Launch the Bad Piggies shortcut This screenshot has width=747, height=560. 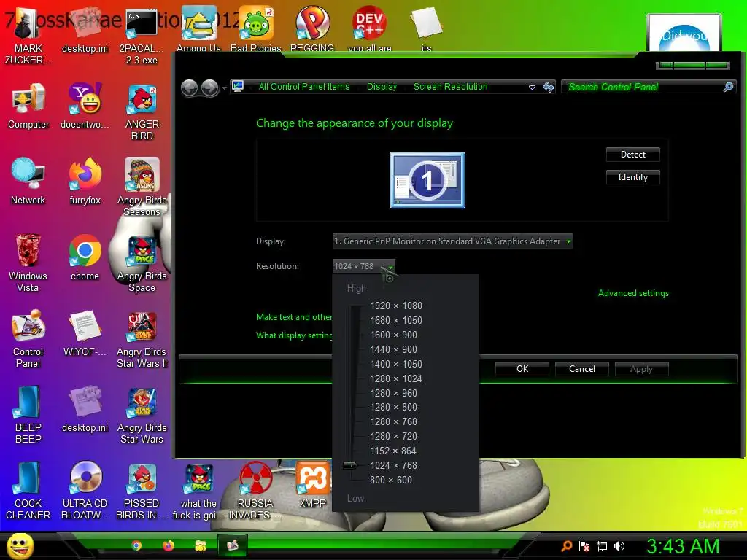click(256, 28)
